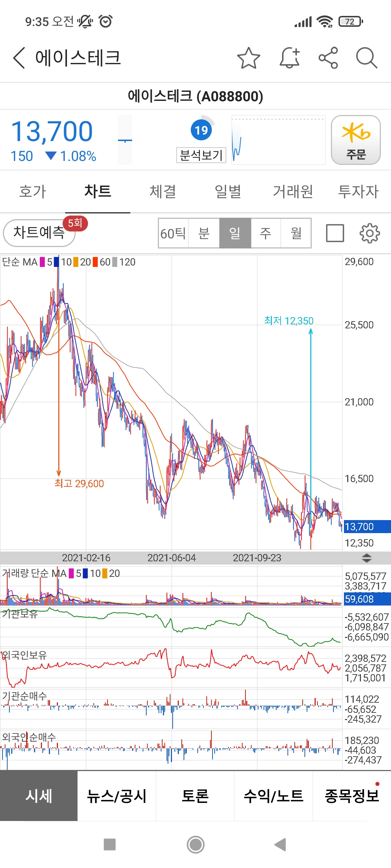
Task: Switch to 차트 tab
Action: click(98, 191)
